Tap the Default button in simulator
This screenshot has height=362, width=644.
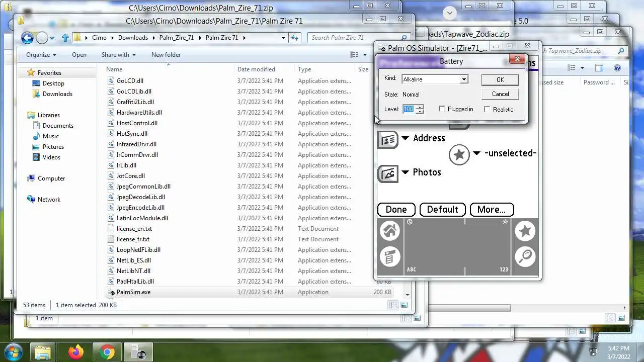coord(442,210)
